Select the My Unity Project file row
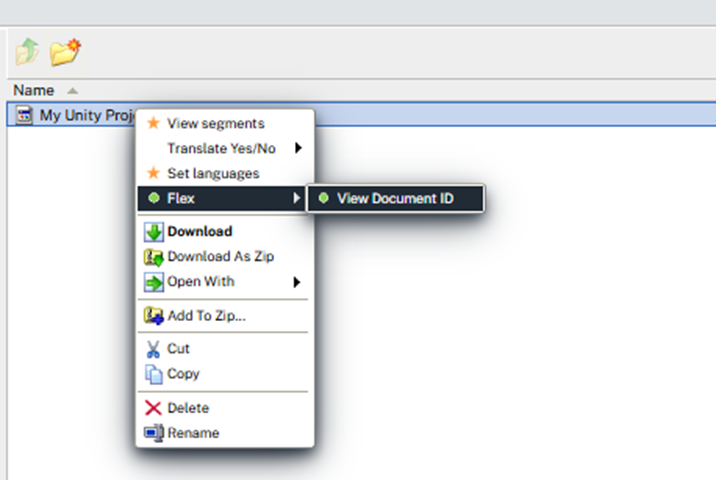Image resolution: width=716 pixels, height=480 pixels. click(362, 115)
